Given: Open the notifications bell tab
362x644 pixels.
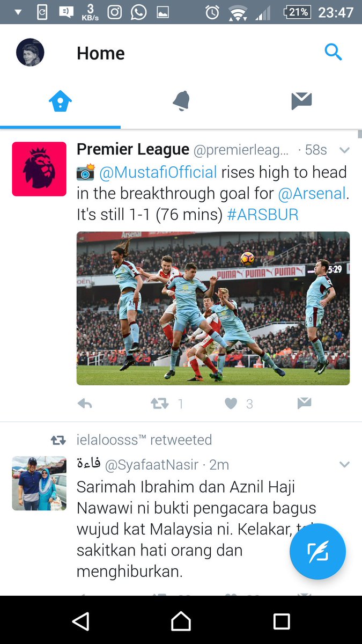Looking at the screenshot, I should pos(181,101).
